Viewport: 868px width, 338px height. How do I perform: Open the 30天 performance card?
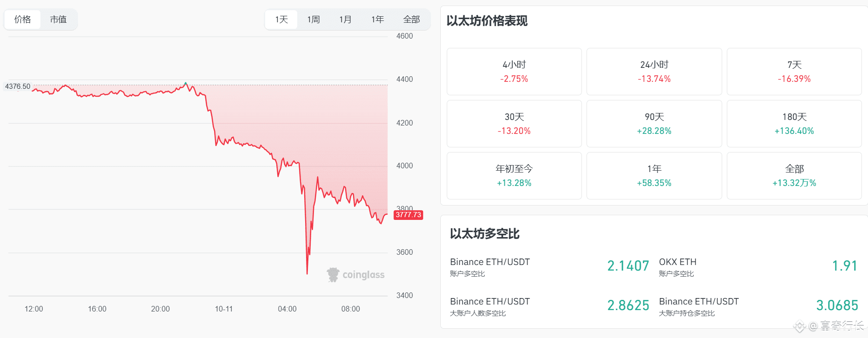point(514,124)
